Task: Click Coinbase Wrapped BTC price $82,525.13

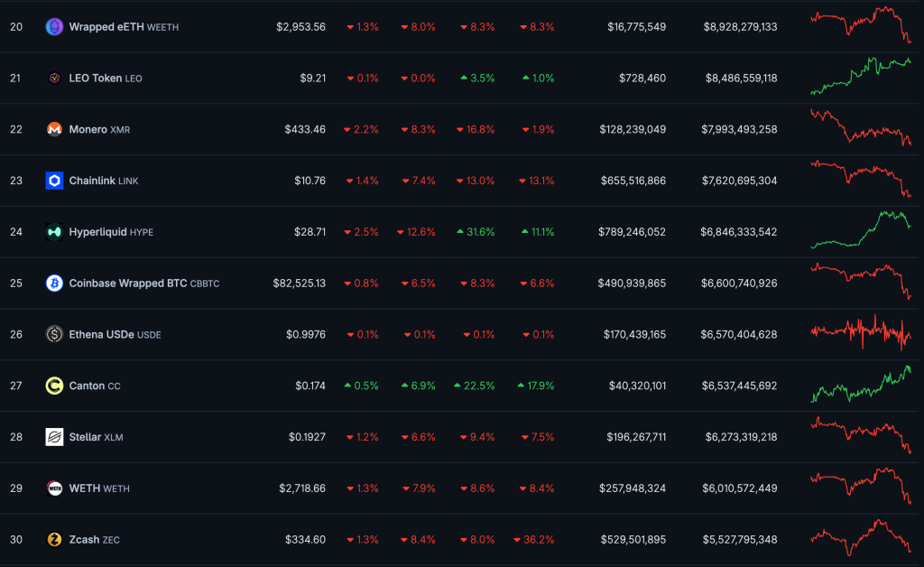Action: coord(300,283)
